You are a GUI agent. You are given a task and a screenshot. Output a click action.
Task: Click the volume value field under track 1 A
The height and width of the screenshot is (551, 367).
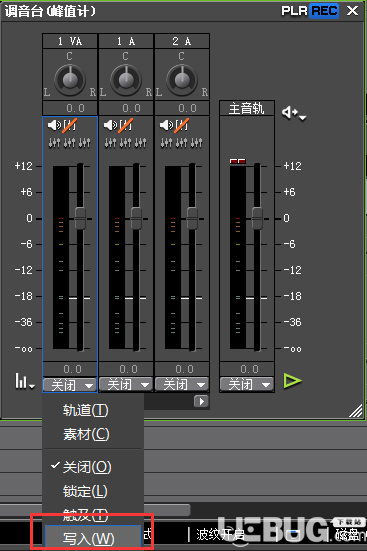(x=126, y=369)
